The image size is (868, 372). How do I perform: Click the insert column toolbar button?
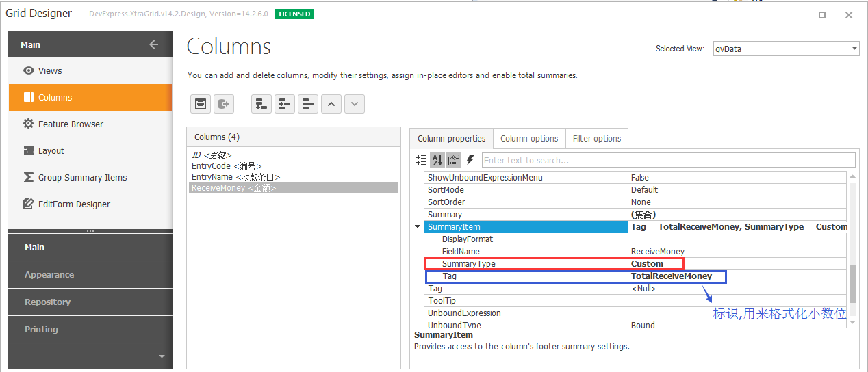pos(285,104)
